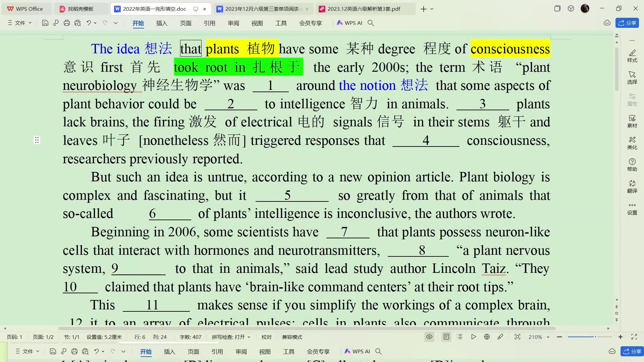This screenshot has height=362, width=644.
Task: Toggle 拼写检查 spell check on/off
Action: pos(230,337)
